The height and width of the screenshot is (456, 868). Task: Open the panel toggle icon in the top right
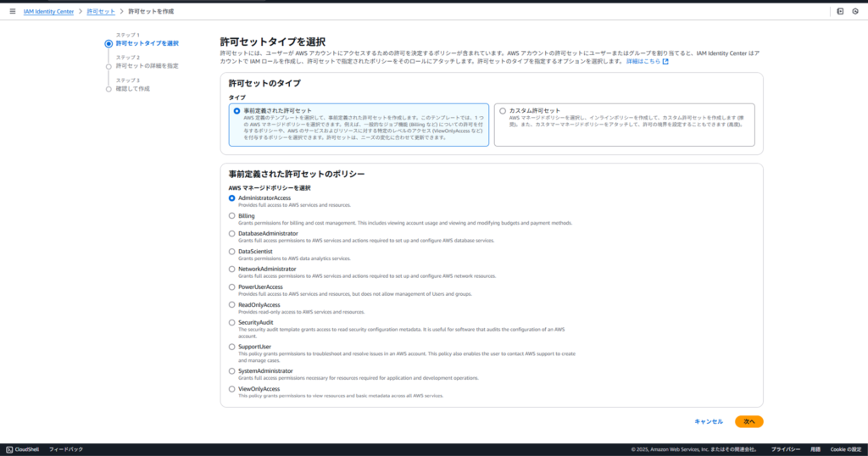(x=840, y=11)
